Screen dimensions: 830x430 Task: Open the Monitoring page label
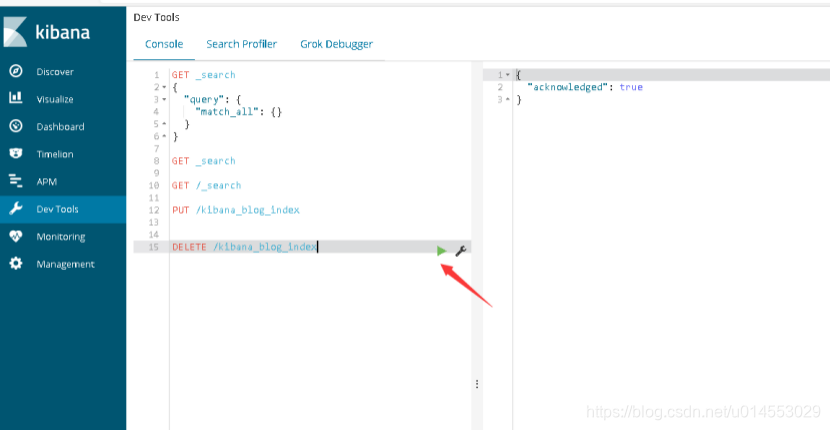coord(61,237)
